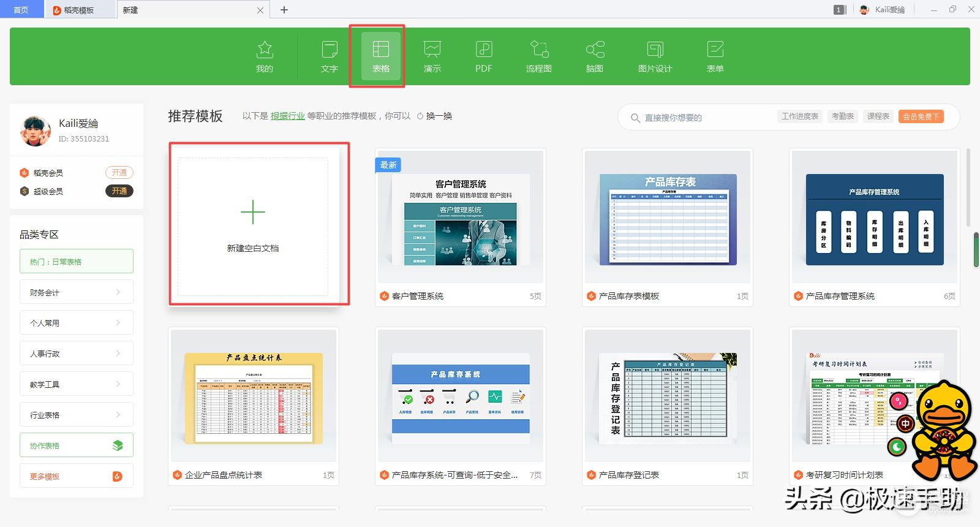Screen dimensions: 980x527
Task: Open the 我的 star icon
Action: point(265,56)
